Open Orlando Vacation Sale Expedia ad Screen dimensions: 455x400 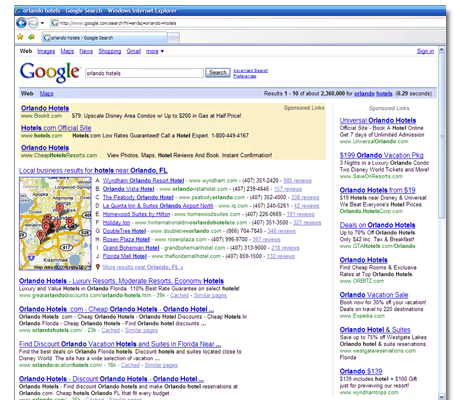point(374,295)
